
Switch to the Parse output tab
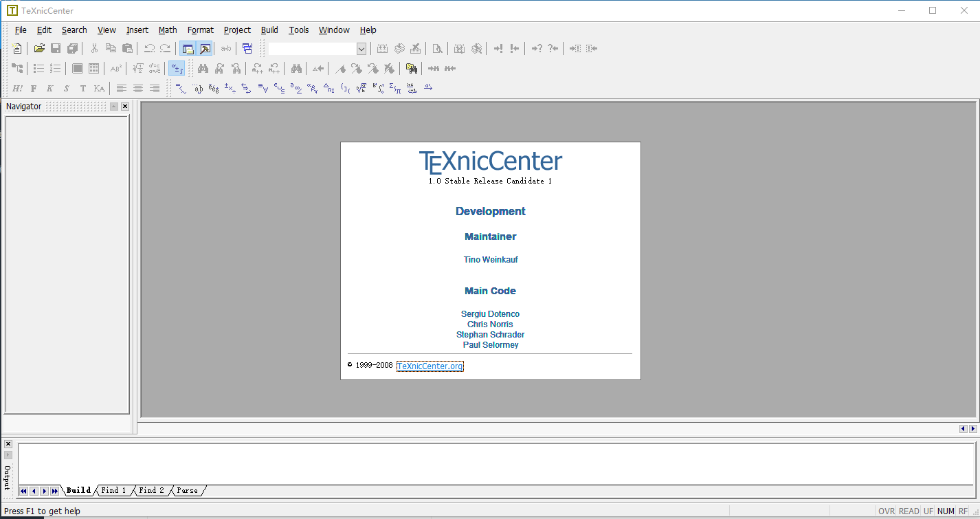click(187, 491)
